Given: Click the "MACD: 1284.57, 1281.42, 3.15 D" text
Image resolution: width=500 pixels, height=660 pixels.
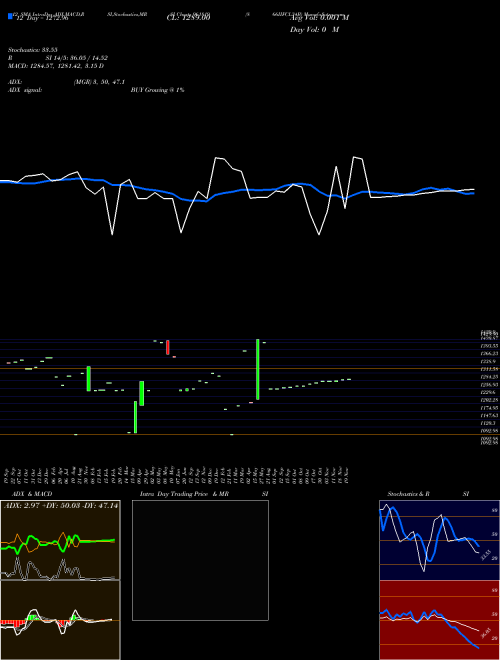Looking at the screenshot, I should coord(56,66).
